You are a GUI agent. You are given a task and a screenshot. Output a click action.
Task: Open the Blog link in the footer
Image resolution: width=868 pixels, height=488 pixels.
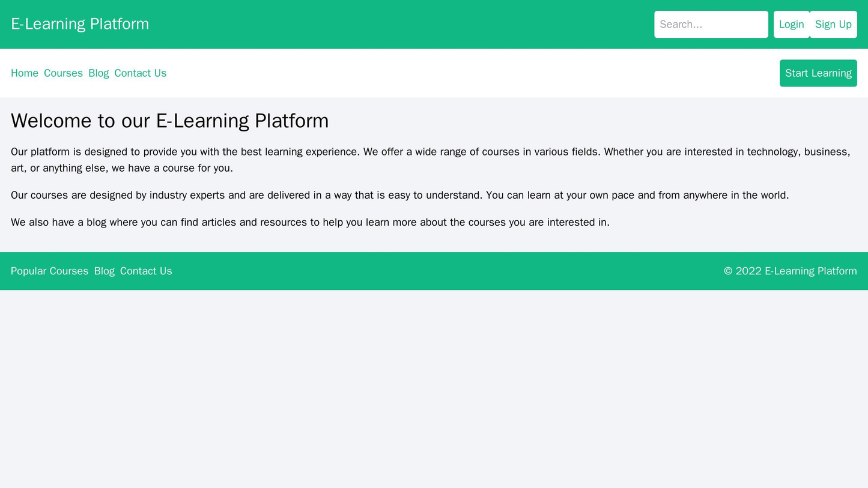(105, 270)
